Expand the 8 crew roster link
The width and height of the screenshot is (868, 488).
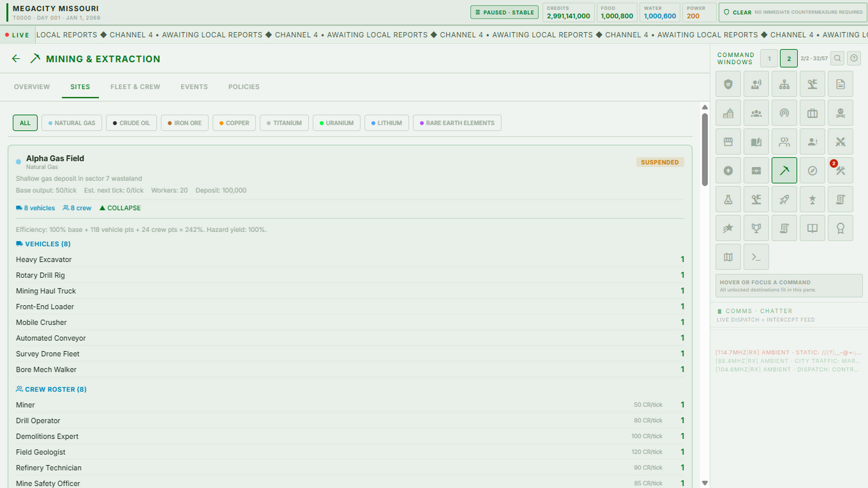[x=77, y=208]
